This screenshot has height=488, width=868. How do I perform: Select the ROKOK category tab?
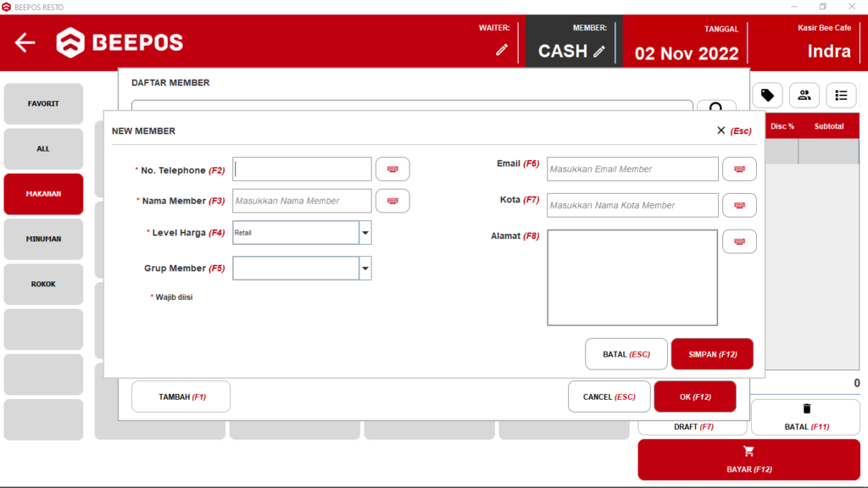pos(43,284)
